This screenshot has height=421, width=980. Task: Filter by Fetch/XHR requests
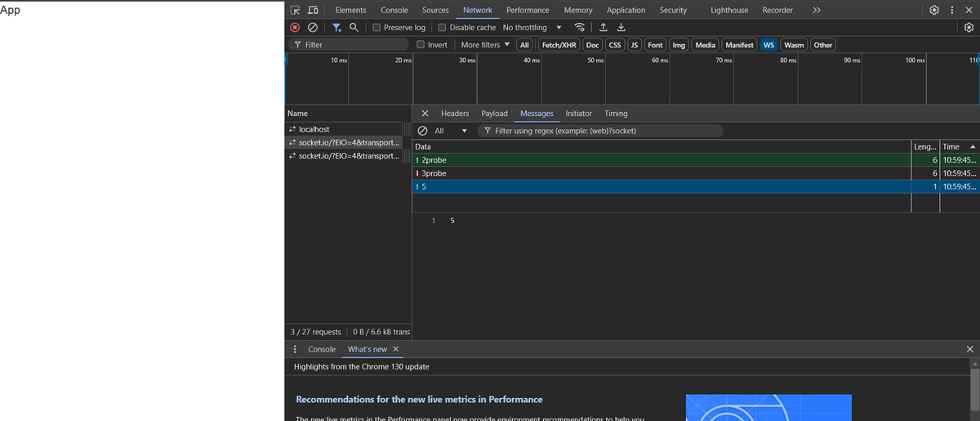click(559, 45)
